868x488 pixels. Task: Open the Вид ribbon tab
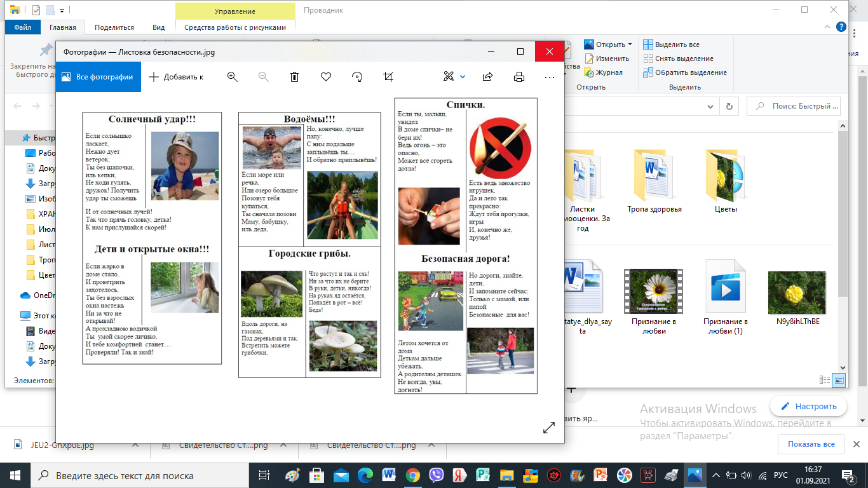(x=158, y=27)
